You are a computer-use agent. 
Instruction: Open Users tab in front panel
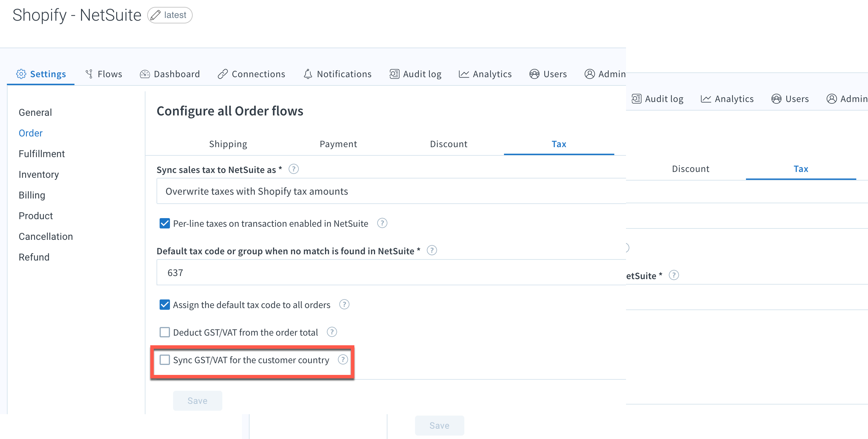pyautogui.click(x=548, y=74)
